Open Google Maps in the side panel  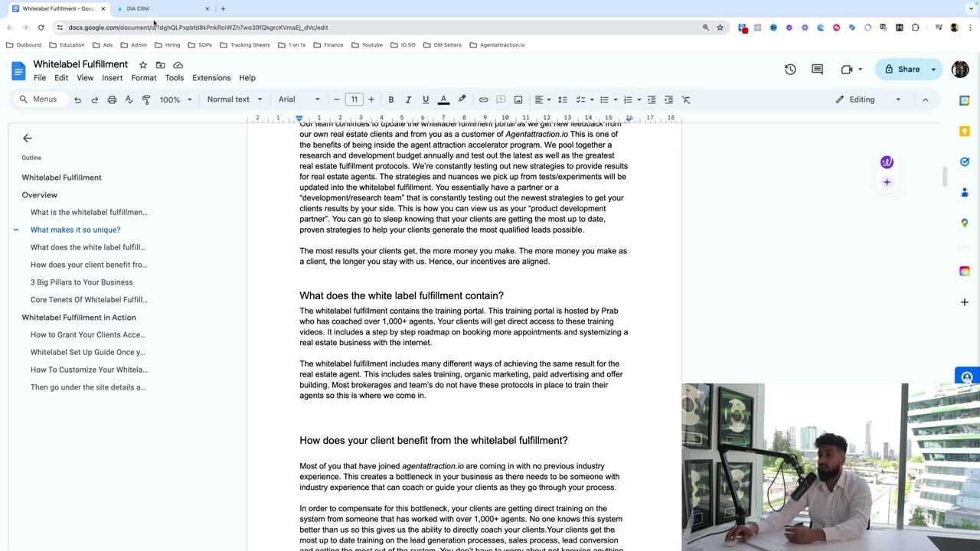point(965,223)
